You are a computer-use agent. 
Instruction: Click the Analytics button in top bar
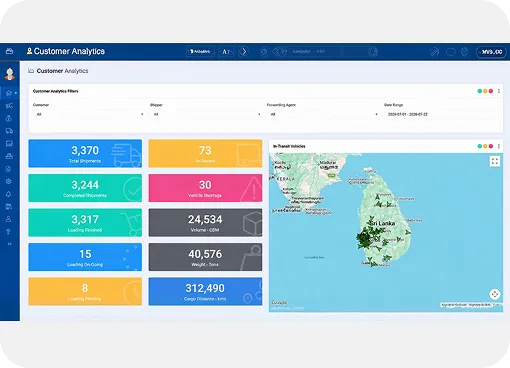tap(200, 51)
